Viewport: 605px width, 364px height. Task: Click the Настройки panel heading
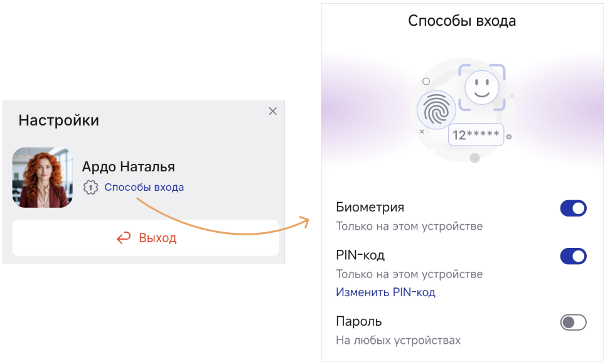tap(58, 120)
